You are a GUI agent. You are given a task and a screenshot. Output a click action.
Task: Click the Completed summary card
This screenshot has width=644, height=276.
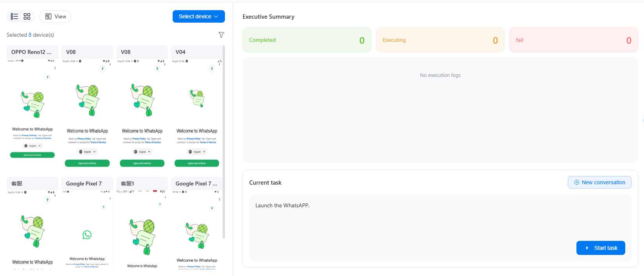coord(307,40)
